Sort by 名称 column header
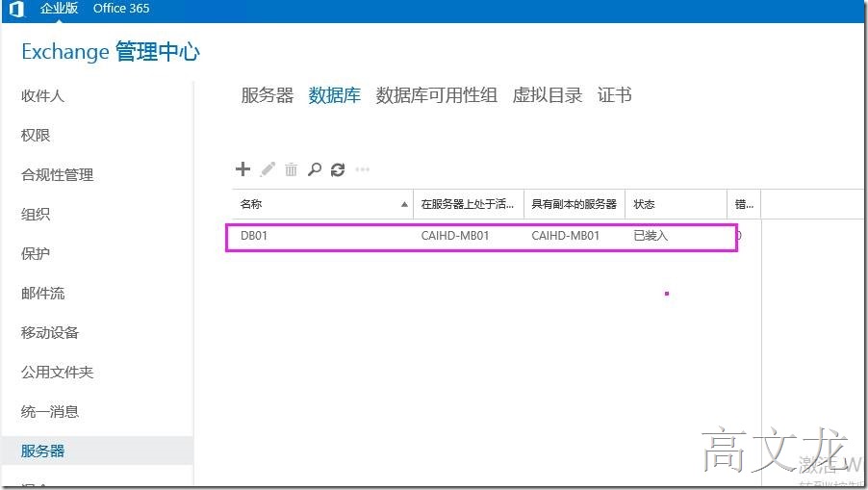 click(x=322, y=204)
